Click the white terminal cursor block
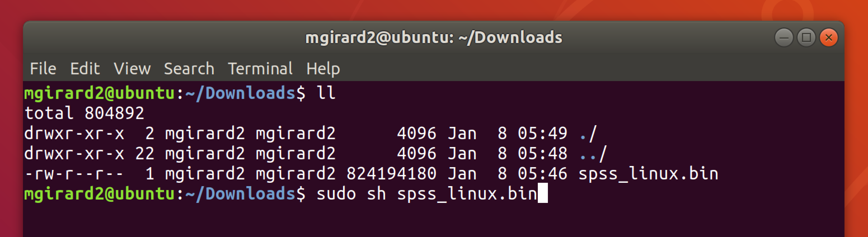This screenshot has width=868, height=237. (543, 193)
